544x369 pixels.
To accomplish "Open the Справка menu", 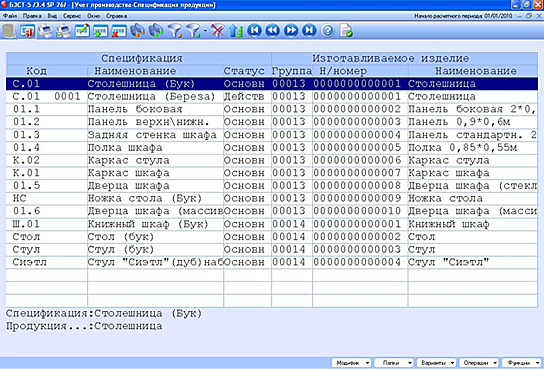I will 117,16.
